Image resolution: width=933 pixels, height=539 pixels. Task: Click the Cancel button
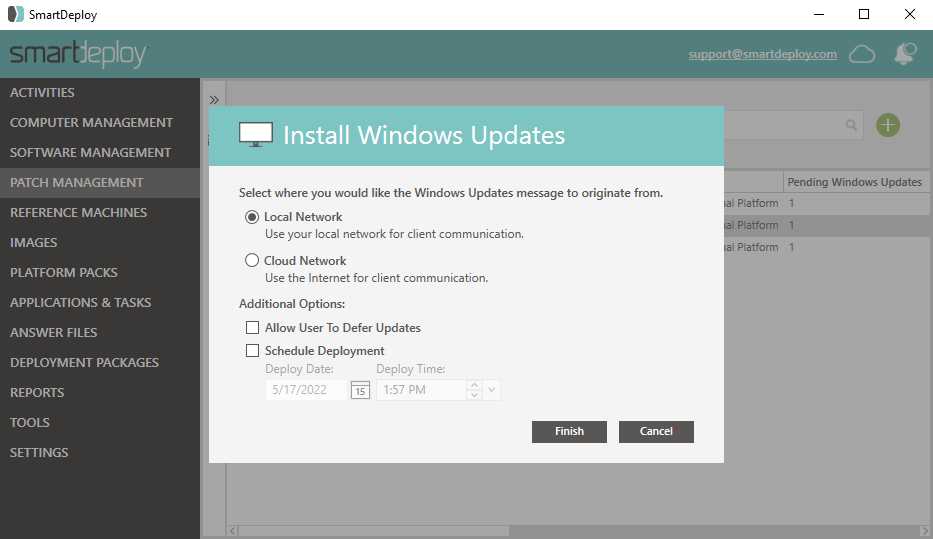656,432
